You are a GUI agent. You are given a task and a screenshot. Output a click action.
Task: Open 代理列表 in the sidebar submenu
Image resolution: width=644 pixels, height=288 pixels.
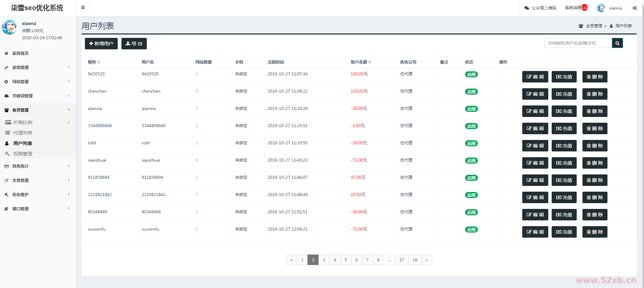23,133
